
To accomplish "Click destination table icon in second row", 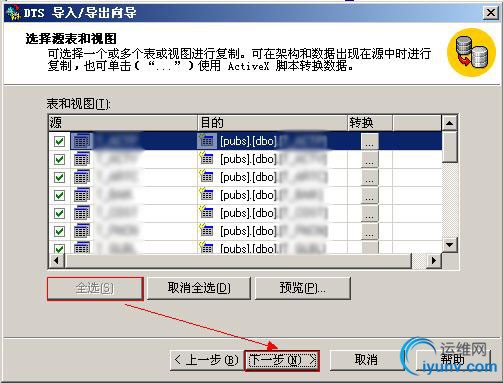I will [x=207, y=158].
